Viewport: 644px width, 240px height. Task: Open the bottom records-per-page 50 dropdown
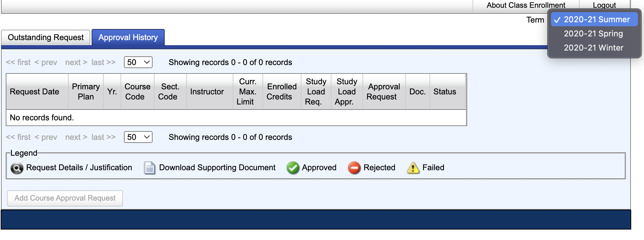[x=138, y=137]
